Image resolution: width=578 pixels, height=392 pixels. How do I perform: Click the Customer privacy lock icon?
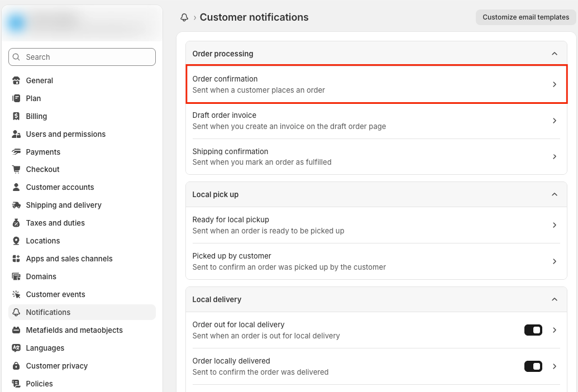pos(16,366)
